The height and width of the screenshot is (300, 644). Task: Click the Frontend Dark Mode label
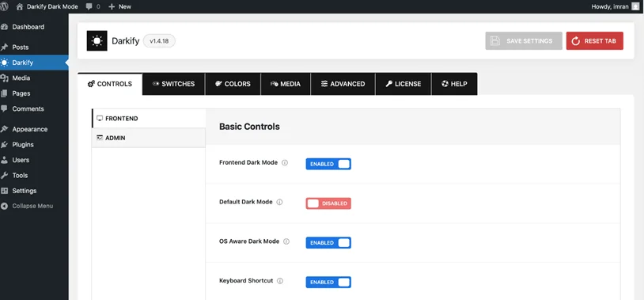coord(248,163)
